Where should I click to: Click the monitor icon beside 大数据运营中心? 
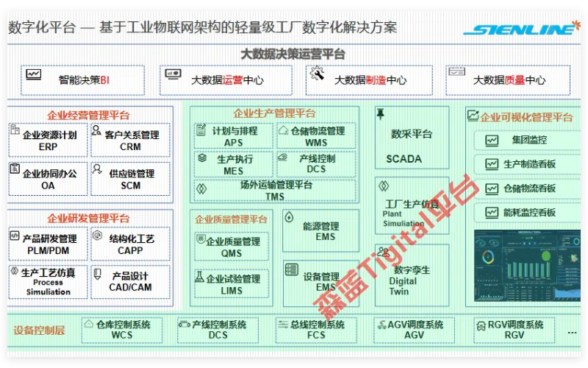[173, 74]
